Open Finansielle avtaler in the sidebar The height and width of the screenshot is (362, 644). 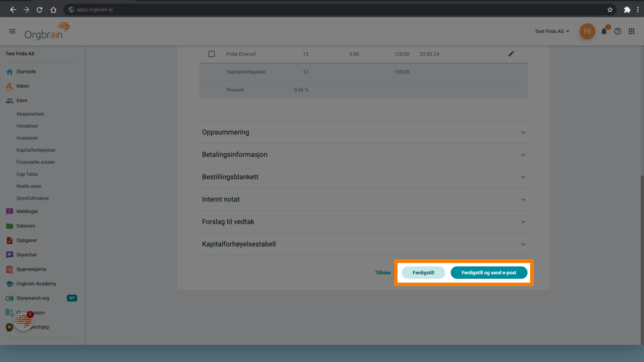[36, 162]
